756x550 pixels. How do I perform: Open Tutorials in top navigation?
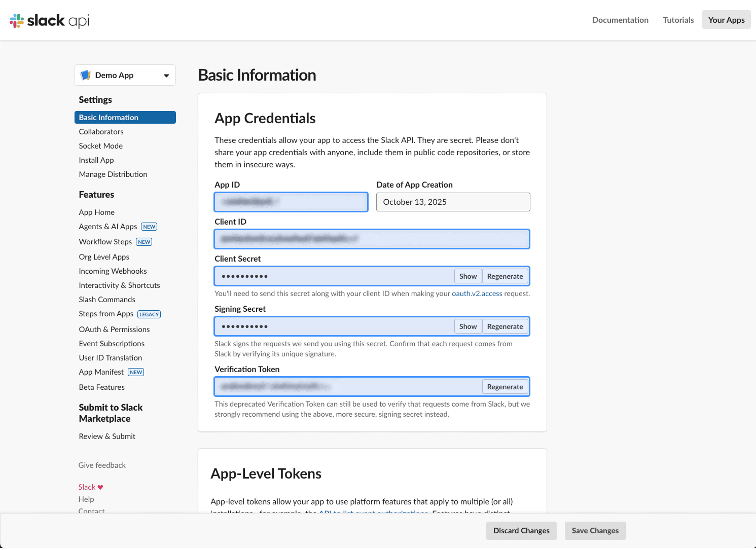point(678,20)
